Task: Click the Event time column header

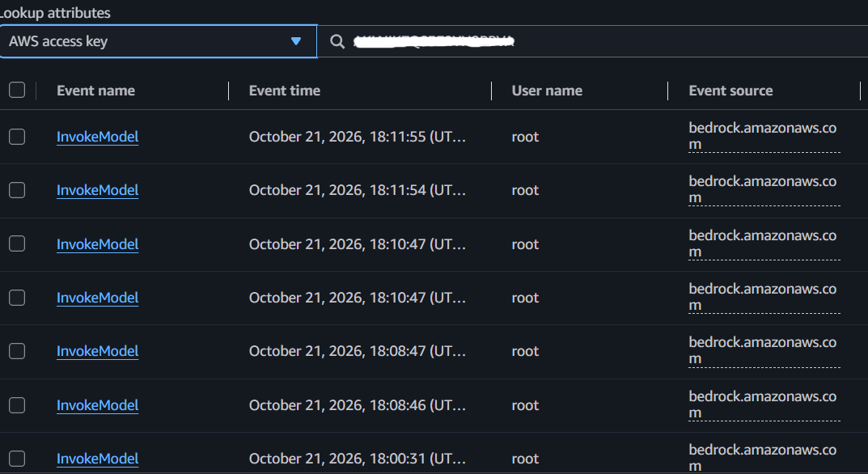Action: [285, 91]
